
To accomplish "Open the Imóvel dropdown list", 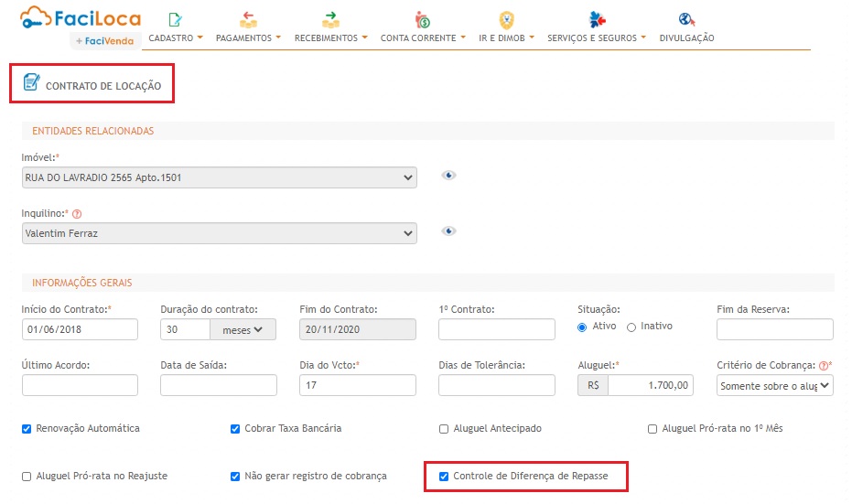I will tap(219, 177).
